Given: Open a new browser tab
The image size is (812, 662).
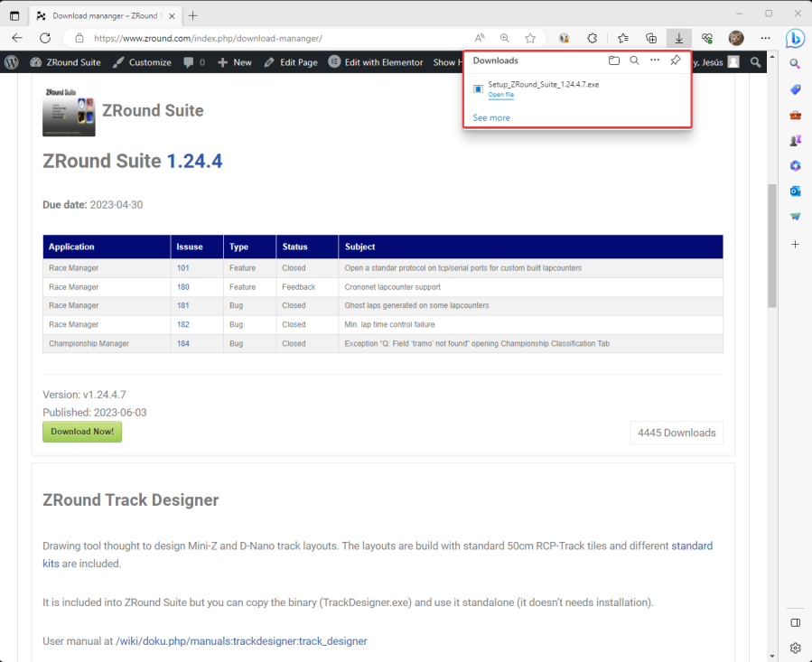Looking at the screenshot, I should click(x=192, y=15).
